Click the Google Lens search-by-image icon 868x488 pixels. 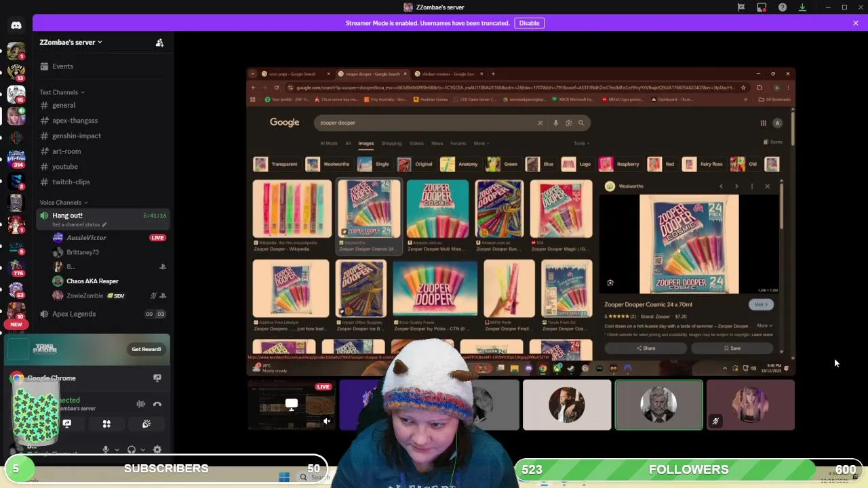click(568, 123)
